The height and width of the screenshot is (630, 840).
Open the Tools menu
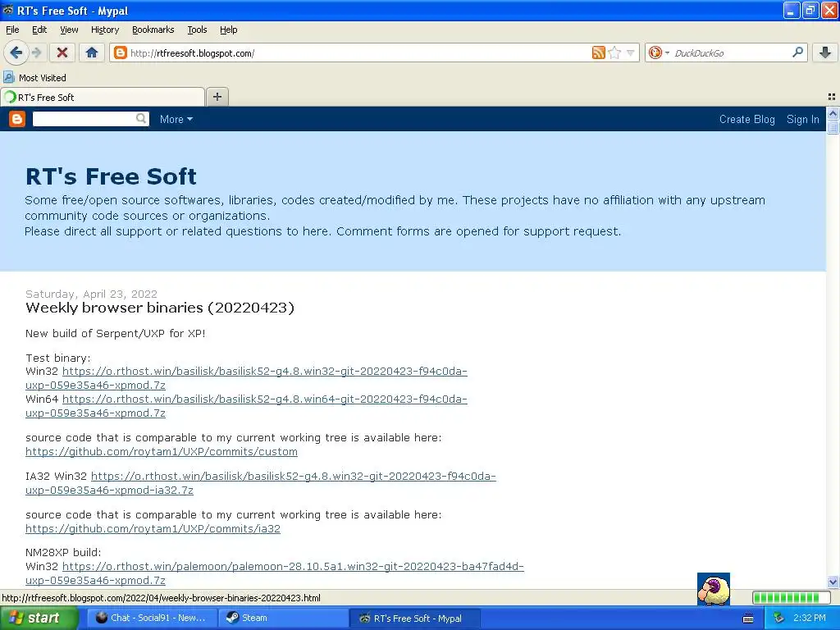[197, 30]
